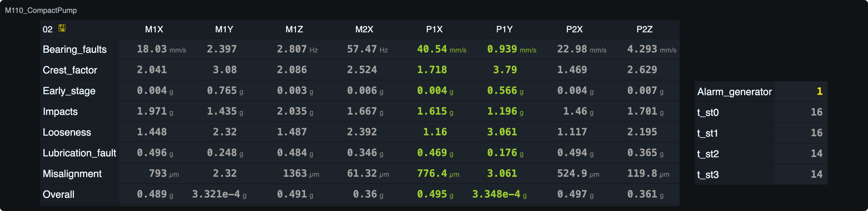Select the P2Z column header
The height and width of the screenshot is (211, 868).
[x=645, y=29]
